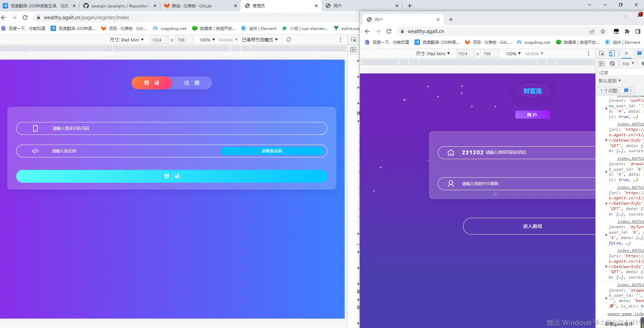Clear console with the block icon
The height and width of the screenshot is (328, 644).
612,63
